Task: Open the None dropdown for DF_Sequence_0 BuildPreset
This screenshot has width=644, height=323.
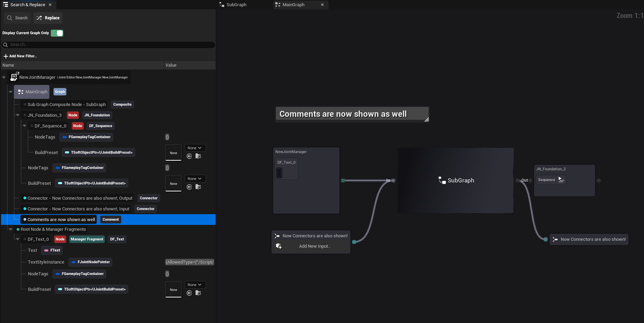Action: (195, 148)
